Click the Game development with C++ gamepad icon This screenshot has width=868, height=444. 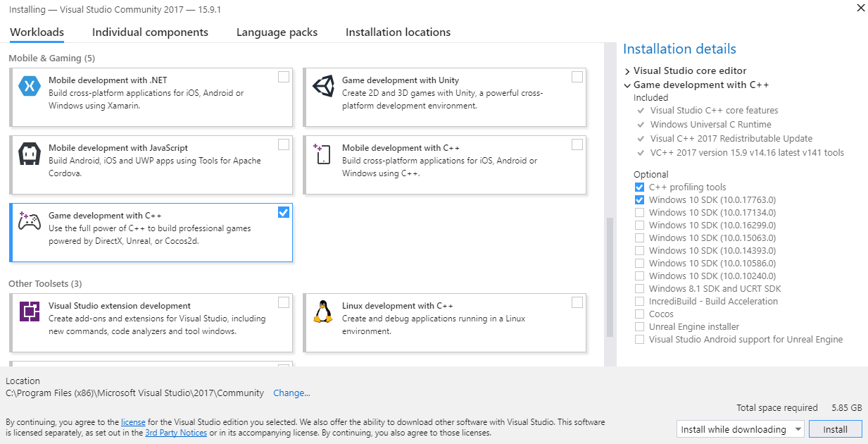pos(30,222)
